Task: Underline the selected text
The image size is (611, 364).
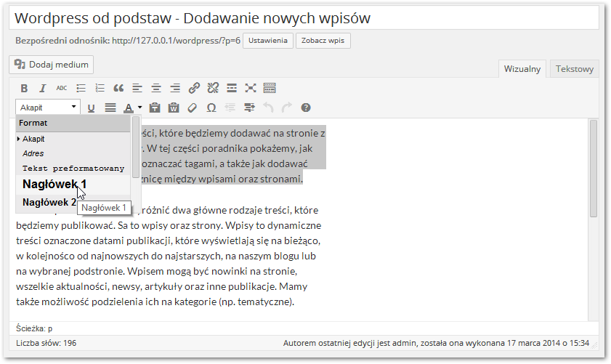Action: [92, 108]
